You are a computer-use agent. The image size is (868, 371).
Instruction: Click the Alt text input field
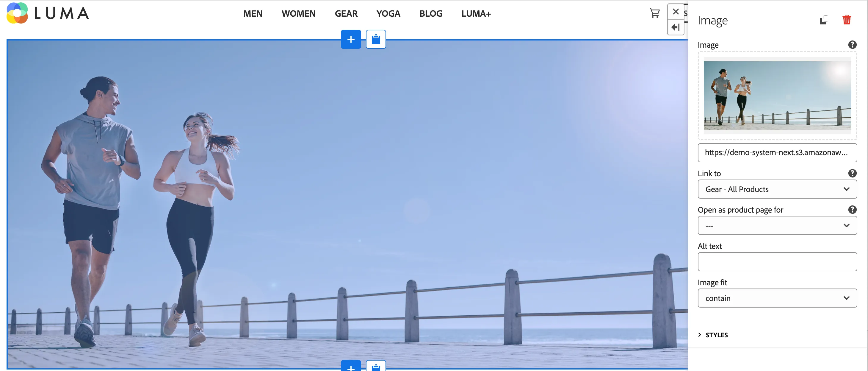click(777, 261)
